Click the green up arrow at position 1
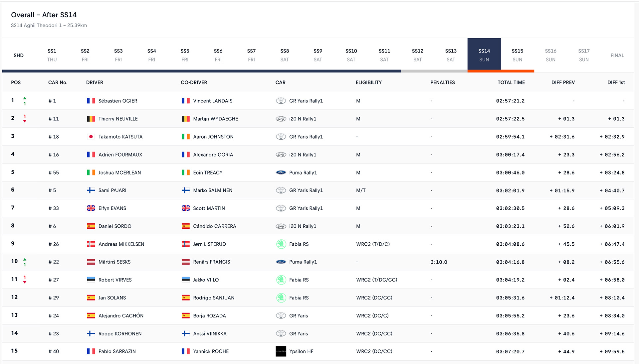Screen dimensions: 639x364 coord(25,98)
